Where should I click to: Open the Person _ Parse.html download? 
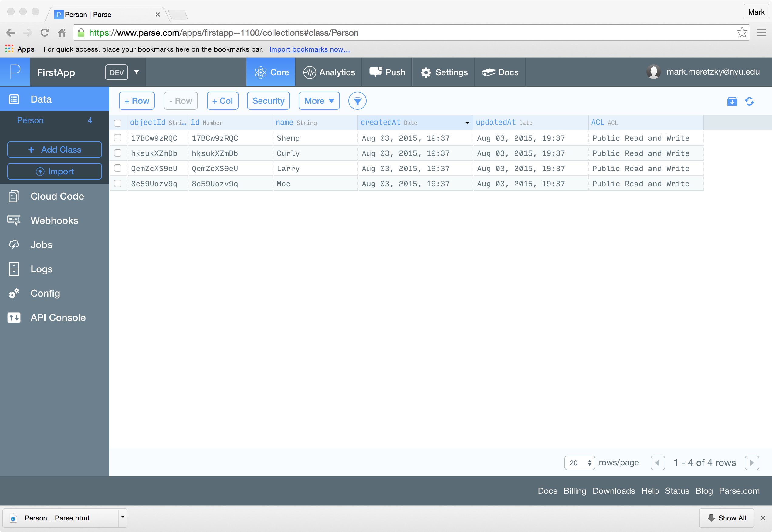coord(61,518)
